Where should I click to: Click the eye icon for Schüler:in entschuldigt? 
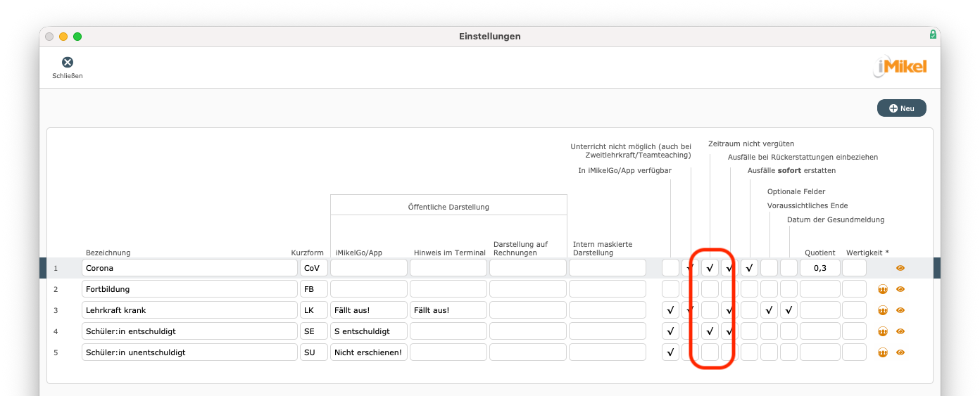pos(900,331)
